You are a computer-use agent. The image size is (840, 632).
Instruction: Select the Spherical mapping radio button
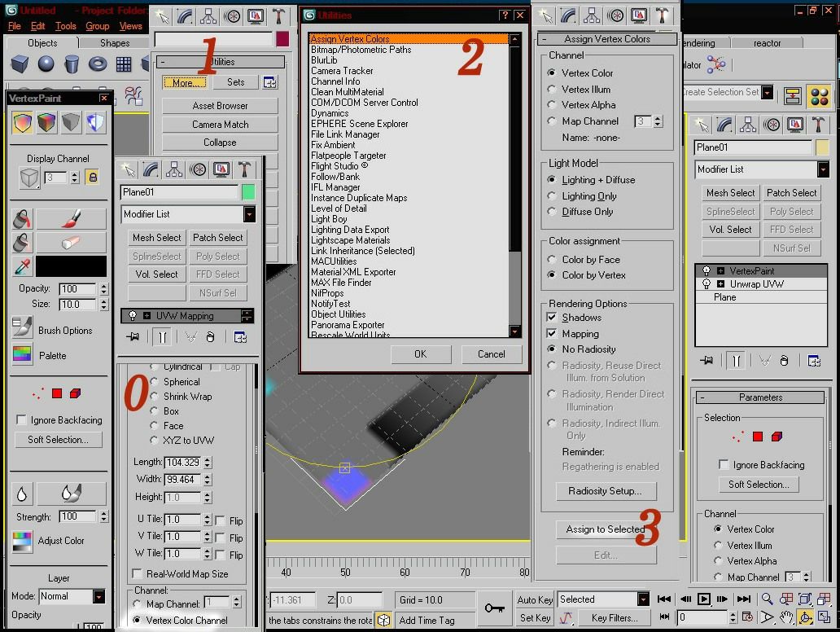click(155, 382)
